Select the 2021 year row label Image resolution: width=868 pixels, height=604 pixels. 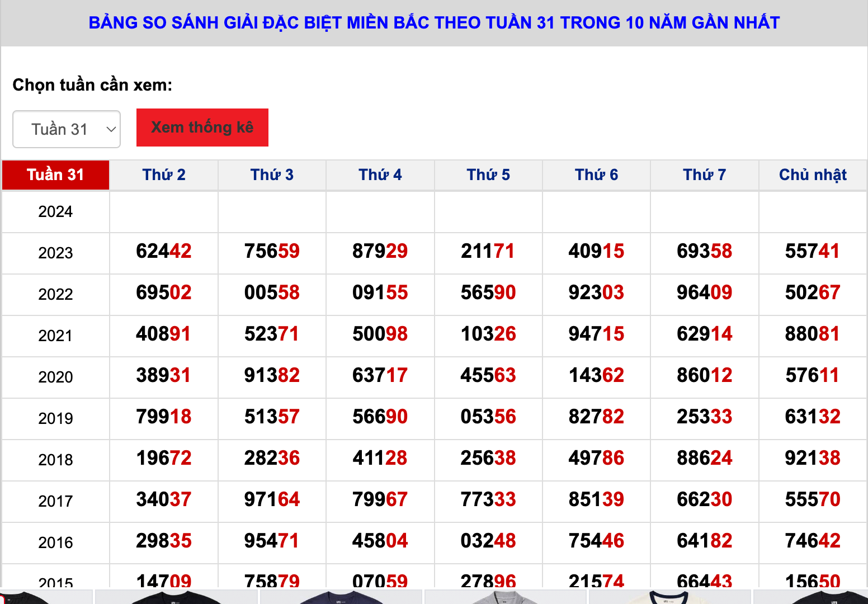(55, 336)
